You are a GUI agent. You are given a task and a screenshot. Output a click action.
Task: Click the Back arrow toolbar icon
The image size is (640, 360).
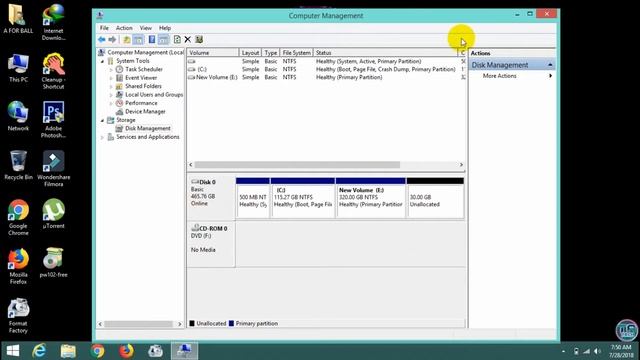[101, 40]
